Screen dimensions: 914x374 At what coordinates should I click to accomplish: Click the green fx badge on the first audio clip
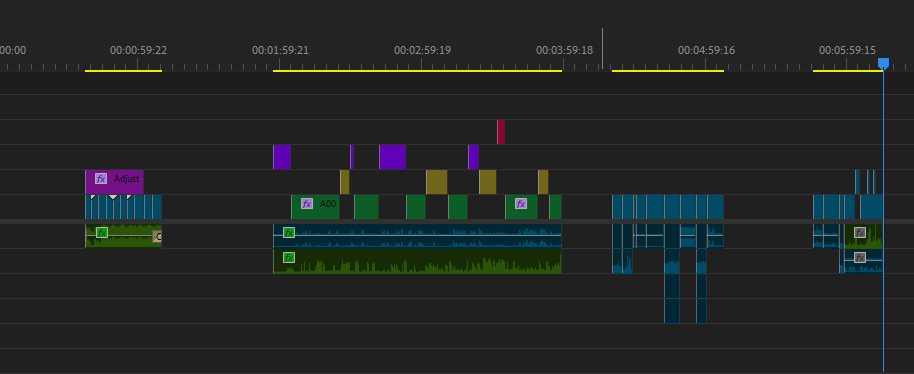pyautogui.click(x=102, y=233)
